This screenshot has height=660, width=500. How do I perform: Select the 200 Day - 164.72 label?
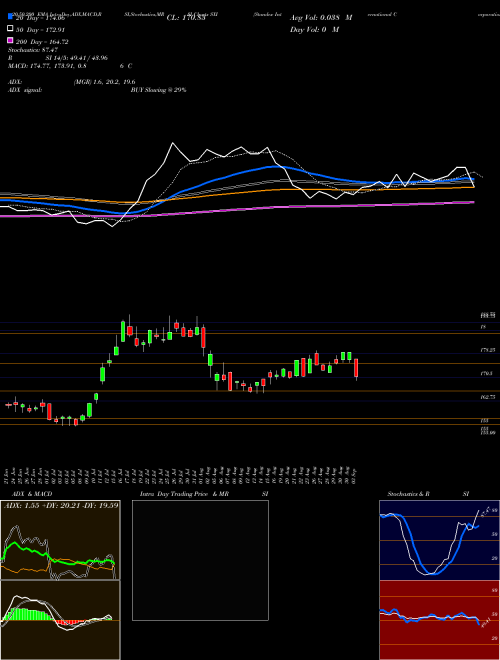point(42,42)
